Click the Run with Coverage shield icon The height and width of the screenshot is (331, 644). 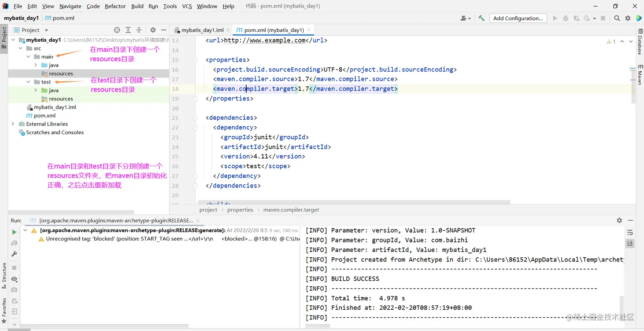pyautogui.click(x=577, y=18)
